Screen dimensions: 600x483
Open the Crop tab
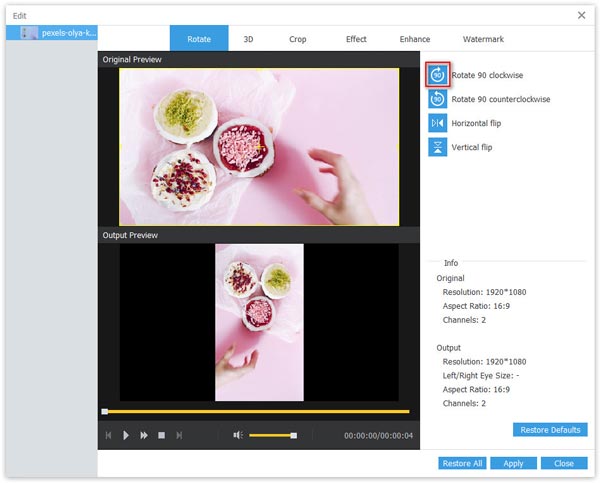coord(298,39)
